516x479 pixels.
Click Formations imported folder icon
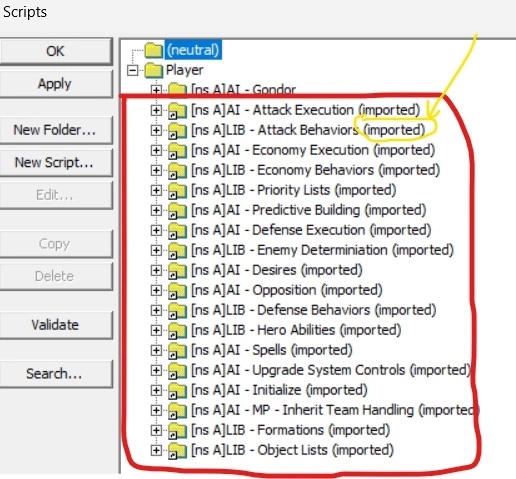177,430
